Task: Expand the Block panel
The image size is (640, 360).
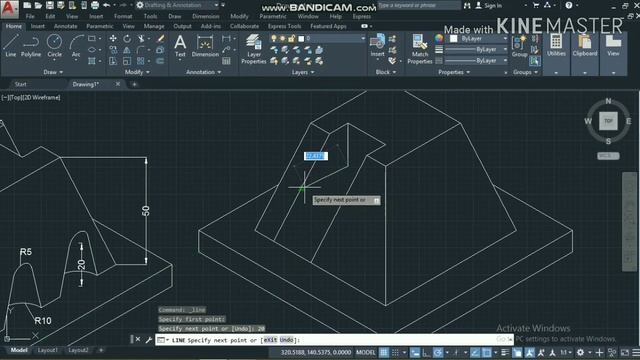Action: 386,72
